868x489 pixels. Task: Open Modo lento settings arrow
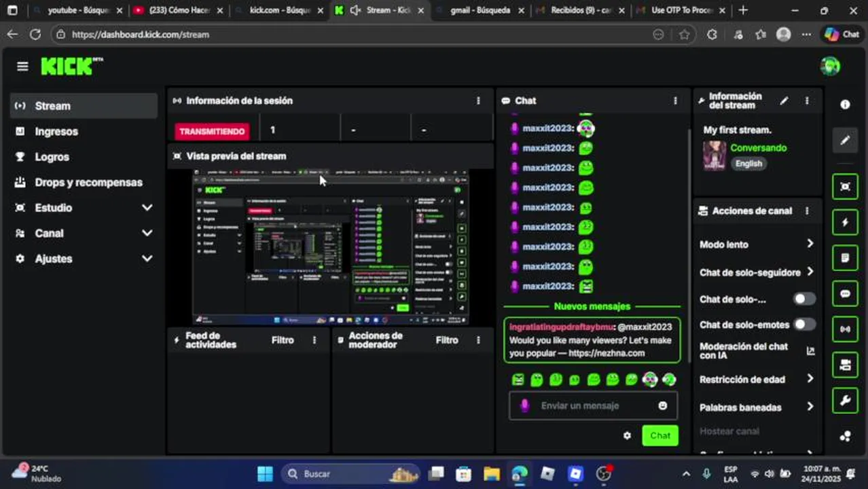pos(810,244)
